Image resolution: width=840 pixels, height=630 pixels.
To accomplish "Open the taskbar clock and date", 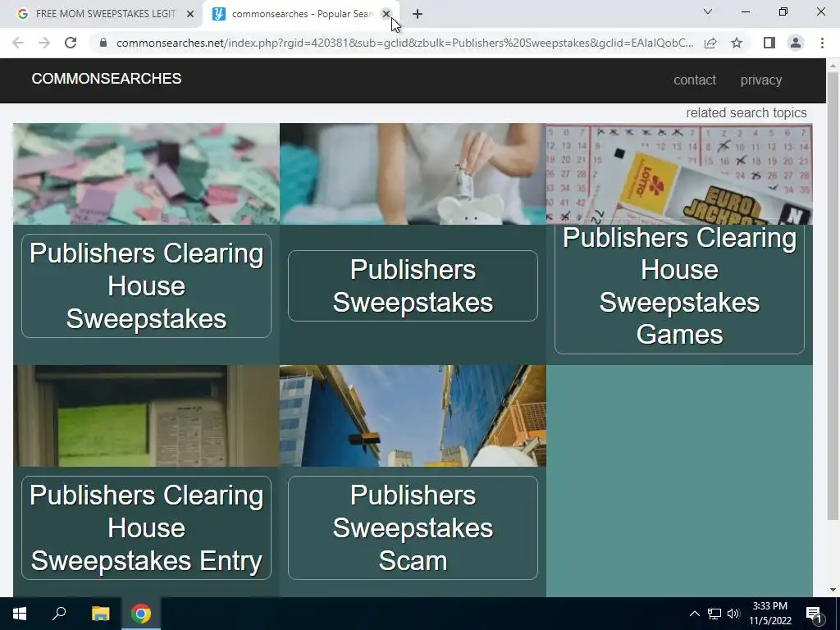I will tap(770, 614).
